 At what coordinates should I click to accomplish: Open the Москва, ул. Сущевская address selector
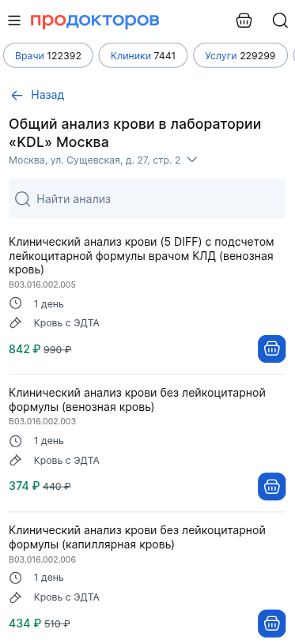tap(103, 160)
